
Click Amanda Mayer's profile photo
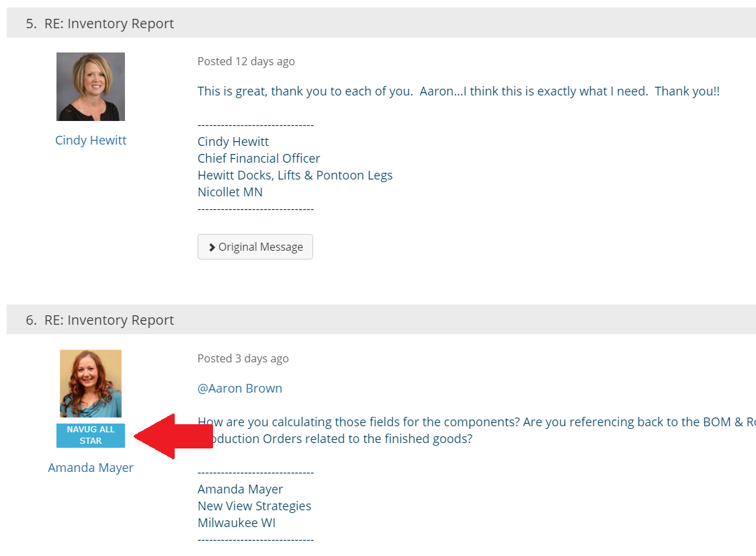point(91,383)
